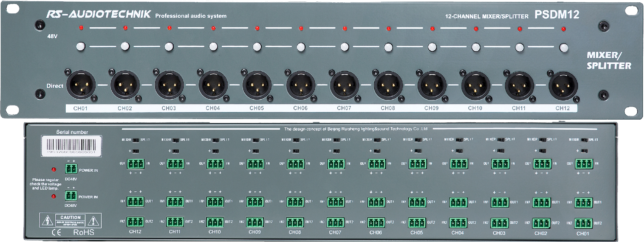Click the electrical shock CAUTION warning label
644x242 pixels.
[x=70, y=220]
